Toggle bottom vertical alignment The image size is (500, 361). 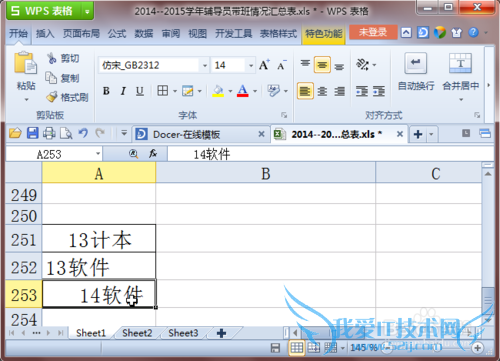(339, 66)
